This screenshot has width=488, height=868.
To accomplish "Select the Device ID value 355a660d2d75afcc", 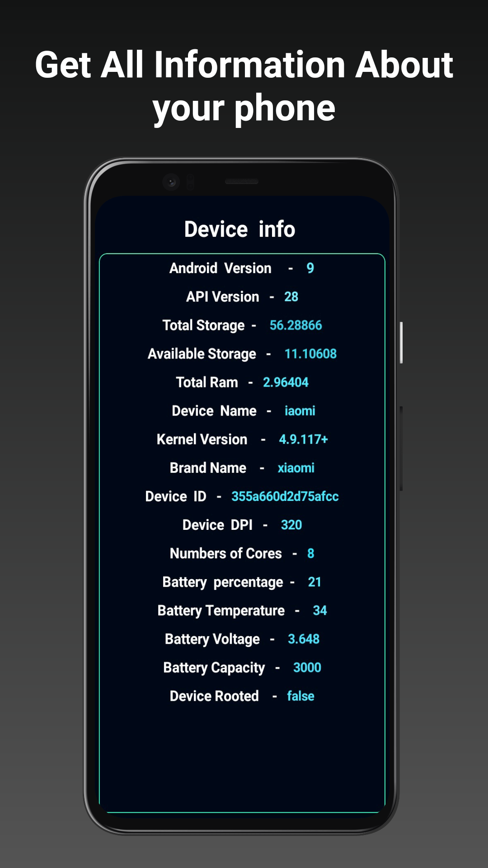I will click(285, 496).
